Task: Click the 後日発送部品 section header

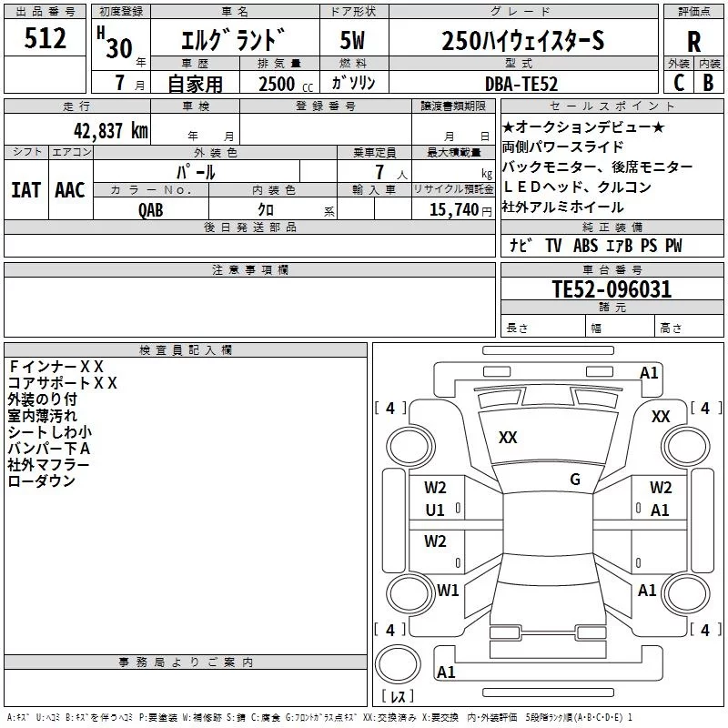Action: 249,227
